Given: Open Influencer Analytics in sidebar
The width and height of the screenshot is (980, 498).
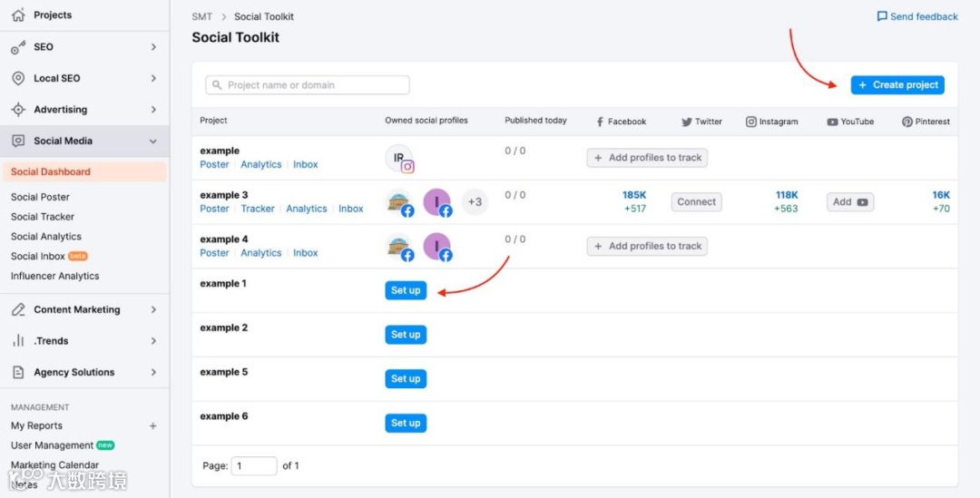Looking at the screenshot, I should coord(55,276).
